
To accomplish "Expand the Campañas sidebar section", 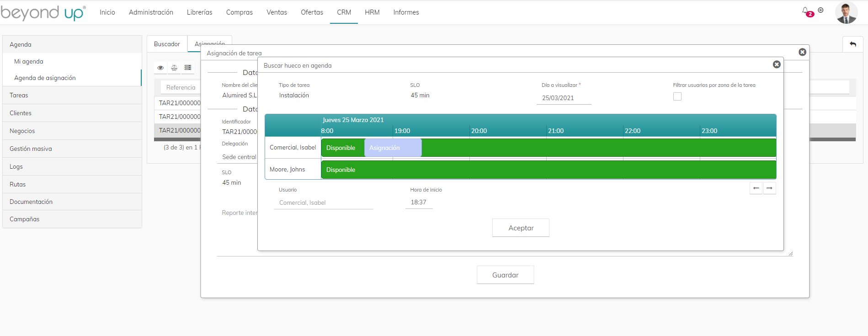I will pos(72,219).
